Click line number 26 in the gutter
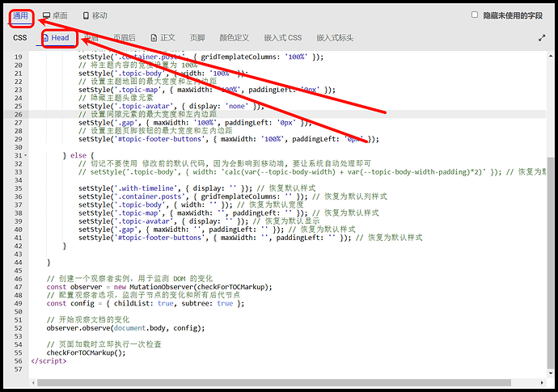558x392 pixels. (x=18, y=115)
